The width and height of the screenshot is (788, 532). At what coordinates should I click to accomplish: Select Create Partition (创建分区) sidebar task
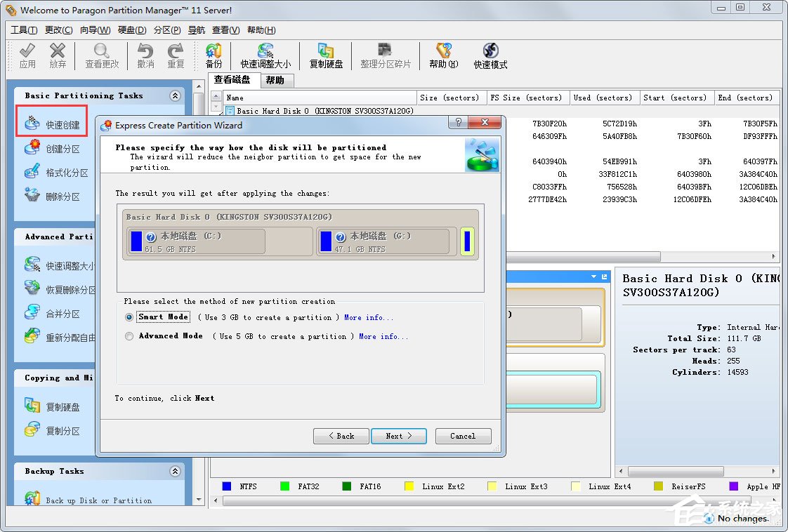coord(52,148)
